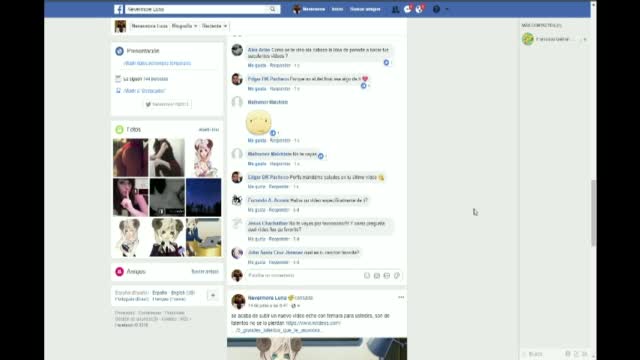Expand the account menu arrow in top bar
Image resolution: width=640 pixels, height=360 pixels.
click(x=447, y=9)
